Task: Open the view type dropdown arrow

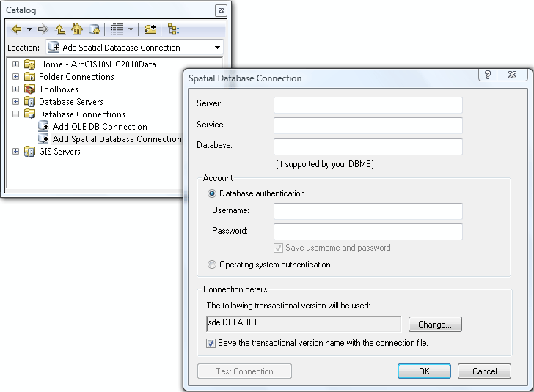Action: [x=131, y=29]
